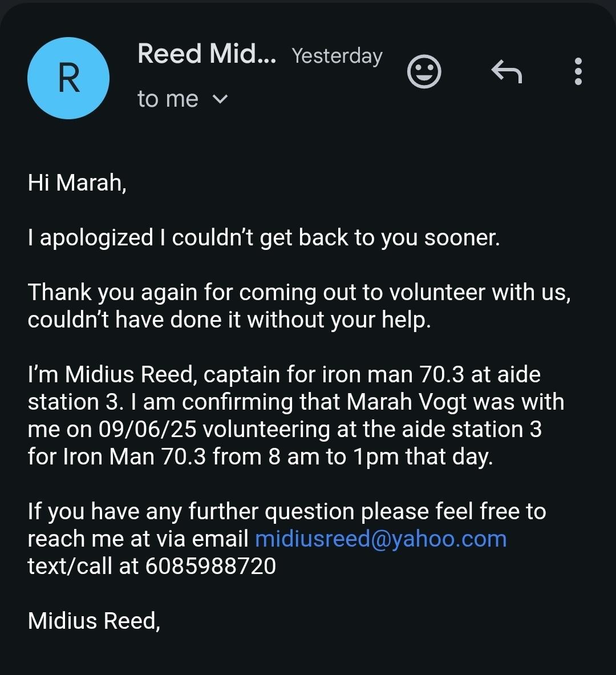Reply using the curved arrow icon

[506, 71]
